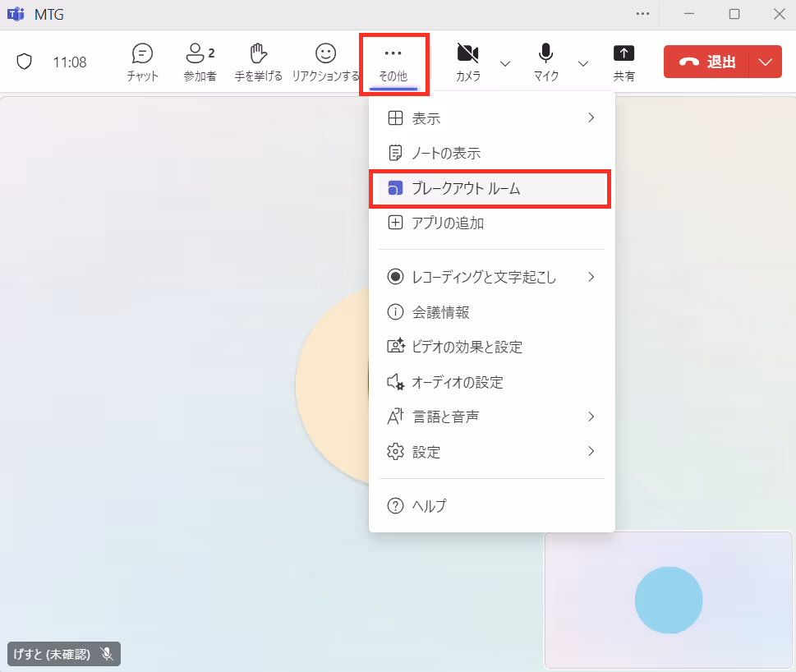Open レコーディングと文字起こし submenu
The image size is (796, 672).
pos(491,277)
